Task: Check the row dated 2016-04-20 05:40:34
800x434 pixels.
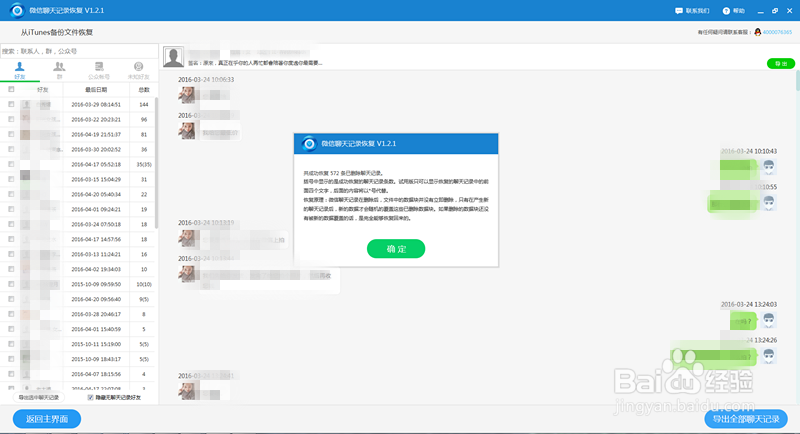Action: point(11,194)
